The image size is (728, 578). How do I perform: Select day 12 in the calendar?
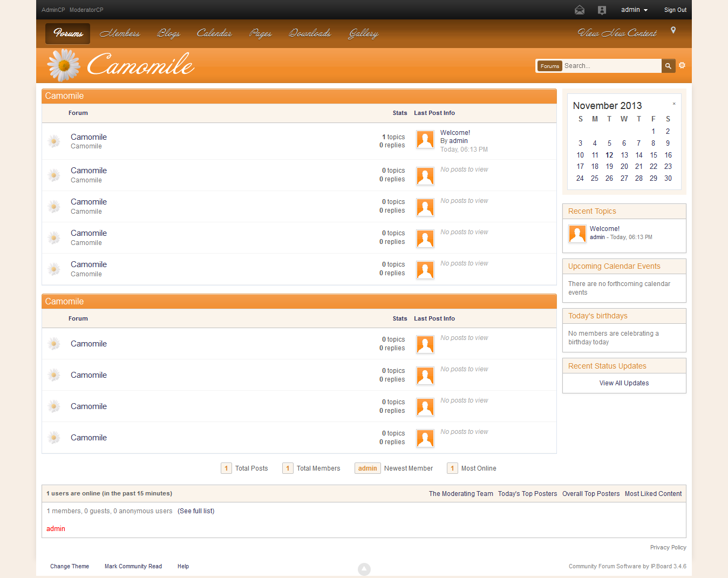tap(609, 155)
